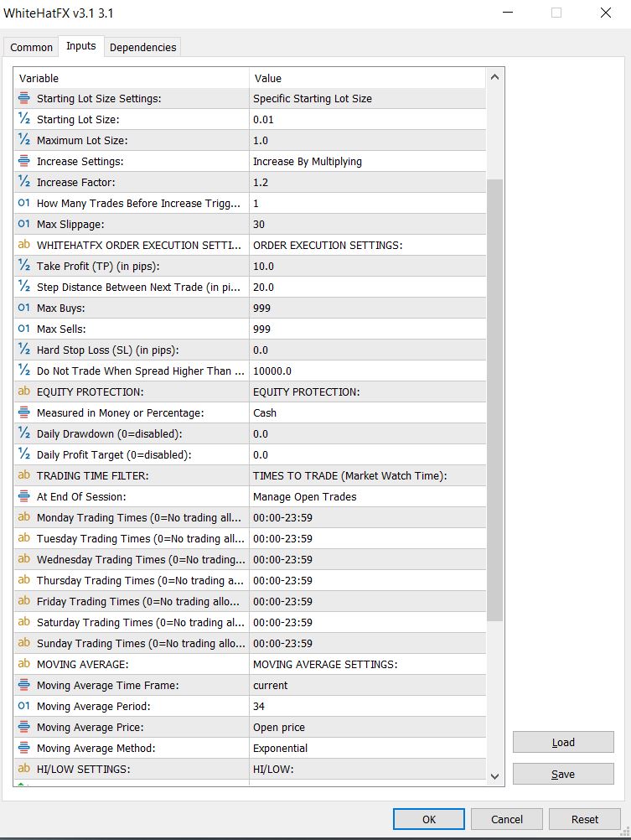631x840 pixels.
Task: Click the integer icon beside Max Sells
Action: click(x=24, y=329)
